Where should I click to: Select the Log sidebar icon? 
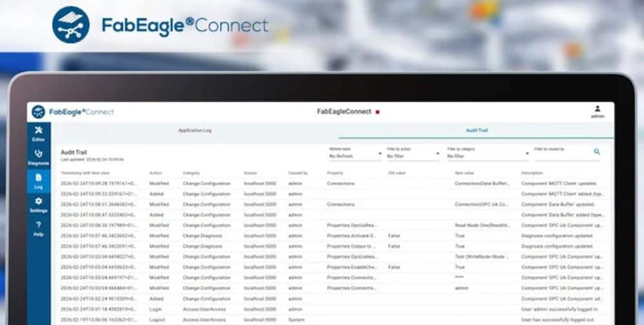[39, 181]
